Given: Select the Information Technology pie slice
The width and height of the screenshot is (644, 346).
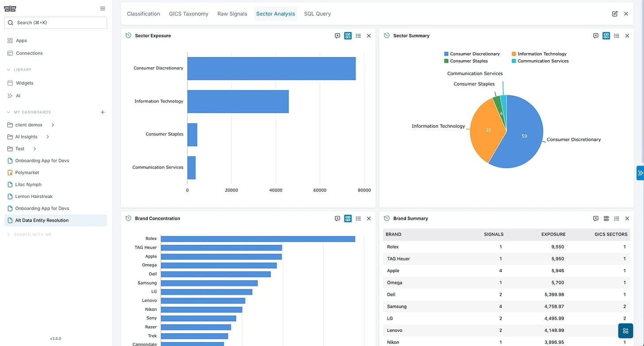Looking at the screenshot, I should (x=488, y=130).
